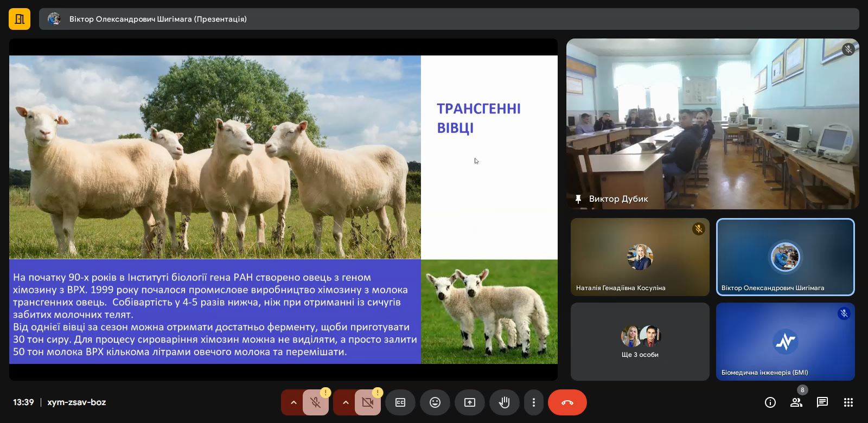Open chat with everyone
The height and width of the screenshot is (423, 868).
[822, 402]
